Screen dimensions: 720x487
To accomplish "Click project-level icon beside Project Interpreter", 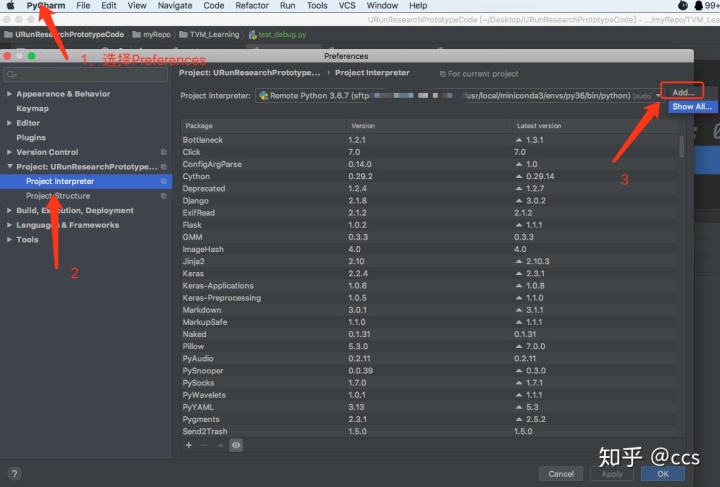I will pos(163,181).
